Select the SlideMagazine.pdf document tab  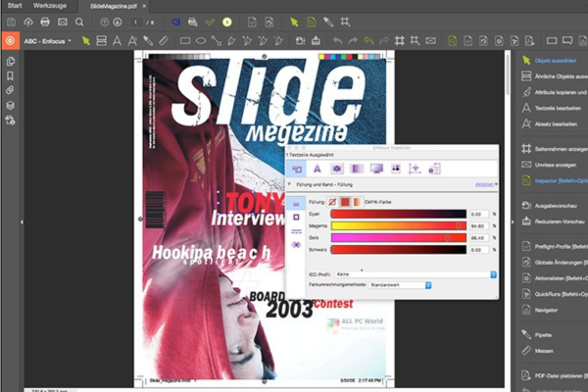tap(114, 6)
